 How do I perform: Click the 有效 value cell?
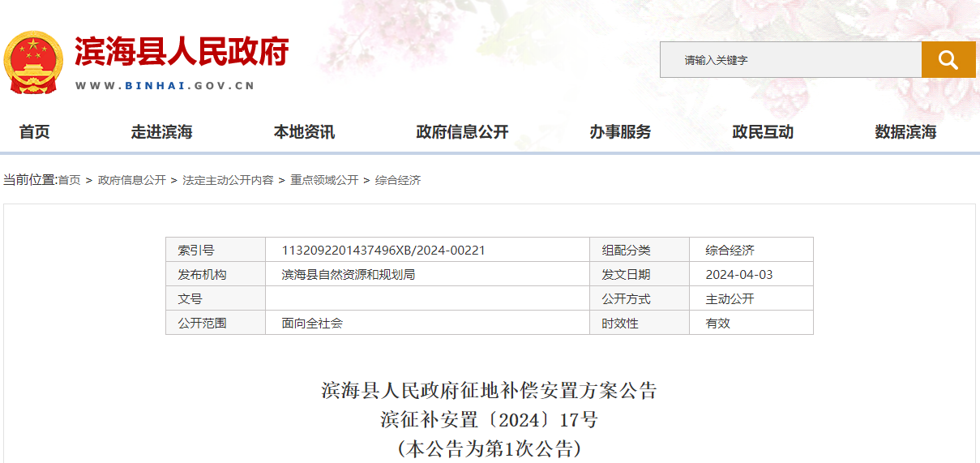coord(751,323)
